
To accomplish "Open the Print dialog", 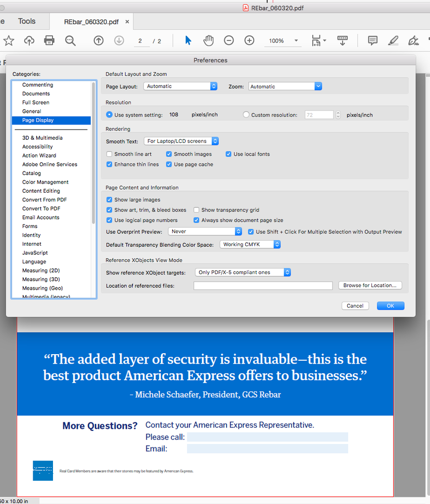I will tap(49, 40).
